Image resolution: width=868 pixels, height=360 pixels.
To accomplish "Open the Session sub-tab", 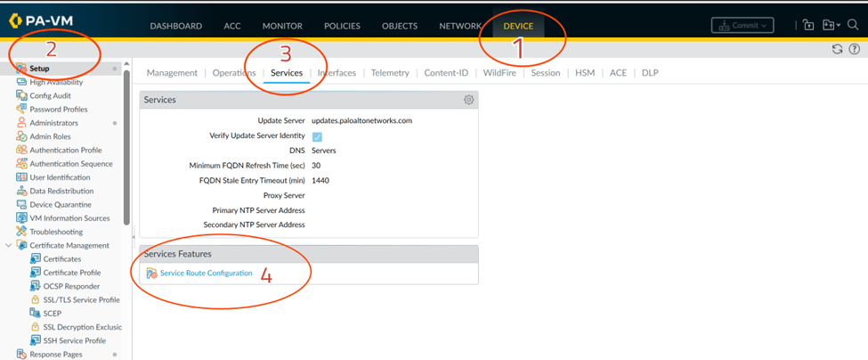I will (x=546, y=72).
